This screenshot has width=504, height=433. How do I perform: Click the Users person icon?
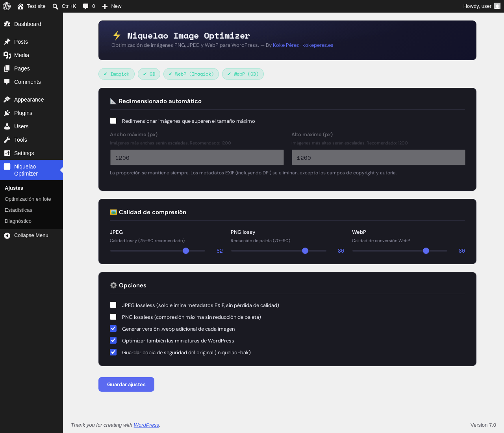click(x=7, y=126)
